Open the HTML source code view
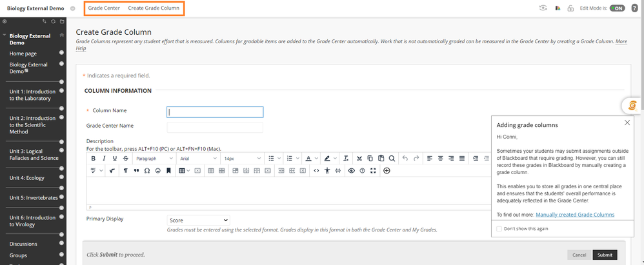Viewport: 644px width, 265px height. click(x=316, y=171)
